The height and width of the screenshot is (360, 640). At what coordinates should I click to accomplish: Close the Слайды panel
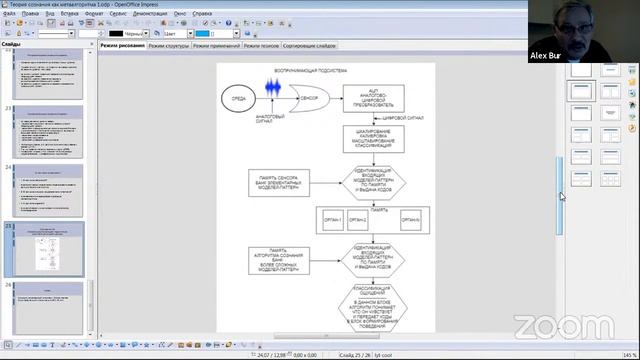tap(91, 44)
